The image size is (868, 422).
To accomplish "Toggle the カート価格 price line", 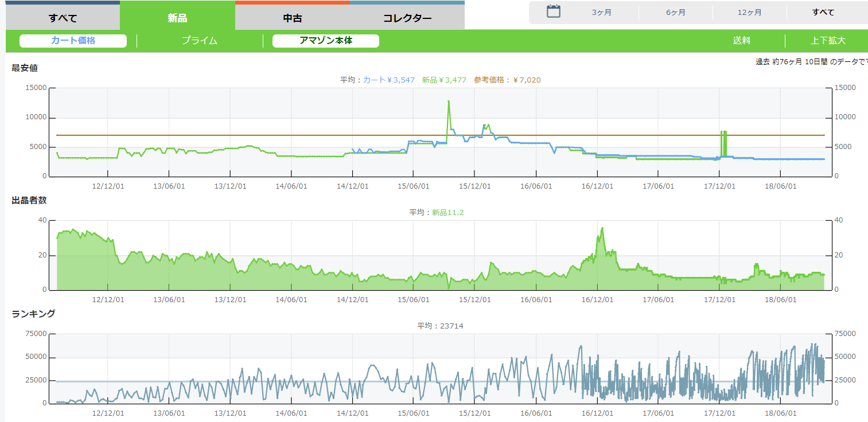I will tap(73, 41).
